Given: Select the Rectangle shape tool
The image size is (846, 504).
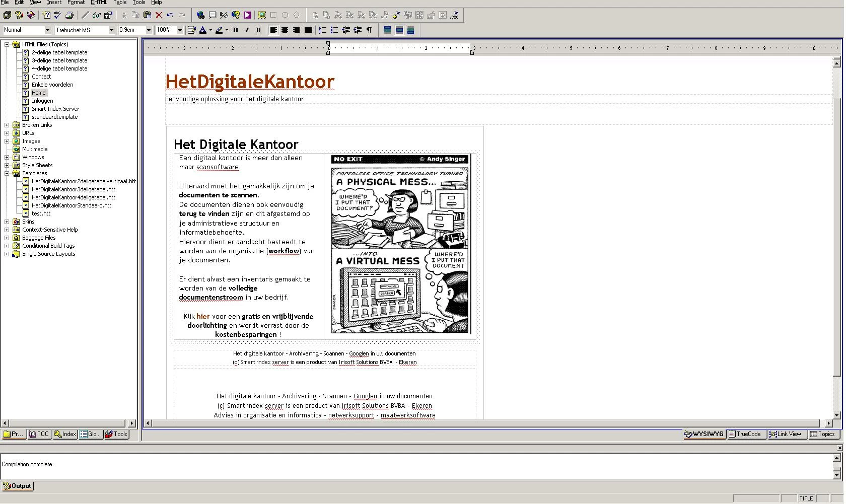Looking at the screenshot, I should (x=273, y=15).
